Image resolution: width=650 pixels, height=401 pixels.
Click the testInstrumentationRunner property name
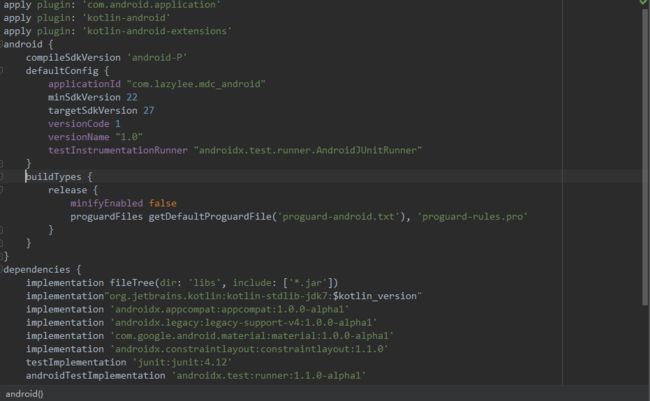click(x=118, y=151)
